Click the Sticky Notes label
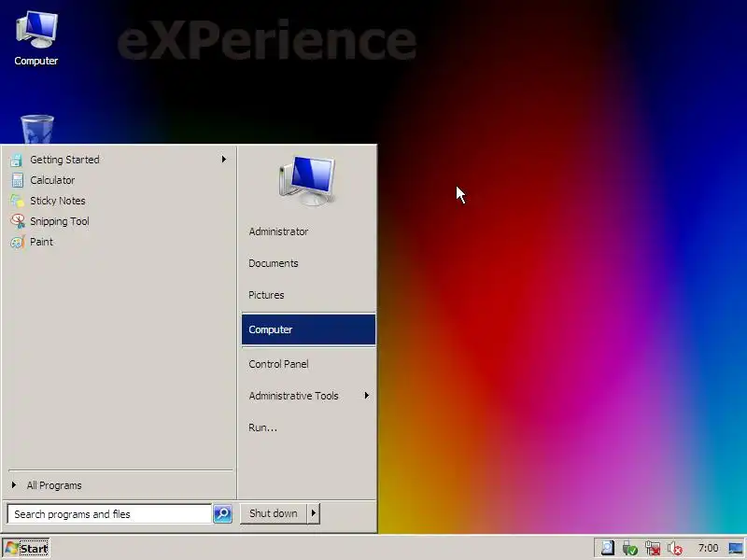 [58, 201]
